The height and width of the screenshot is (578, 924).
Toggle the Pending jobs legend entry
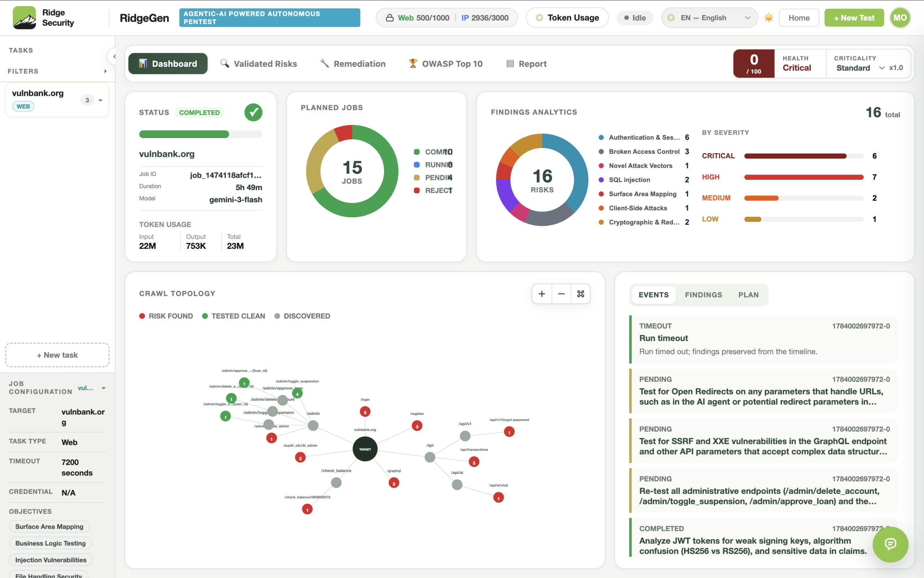(x=433, y=178)
